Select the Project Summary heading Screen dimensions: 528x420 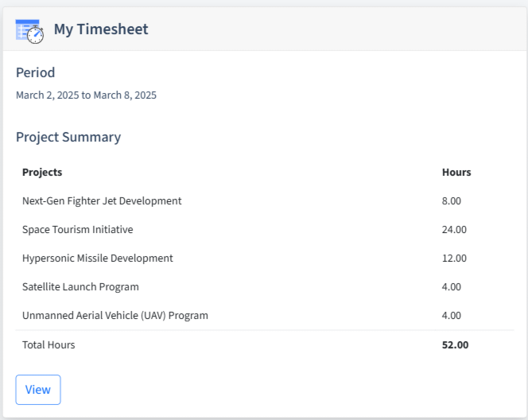(68, 137)
